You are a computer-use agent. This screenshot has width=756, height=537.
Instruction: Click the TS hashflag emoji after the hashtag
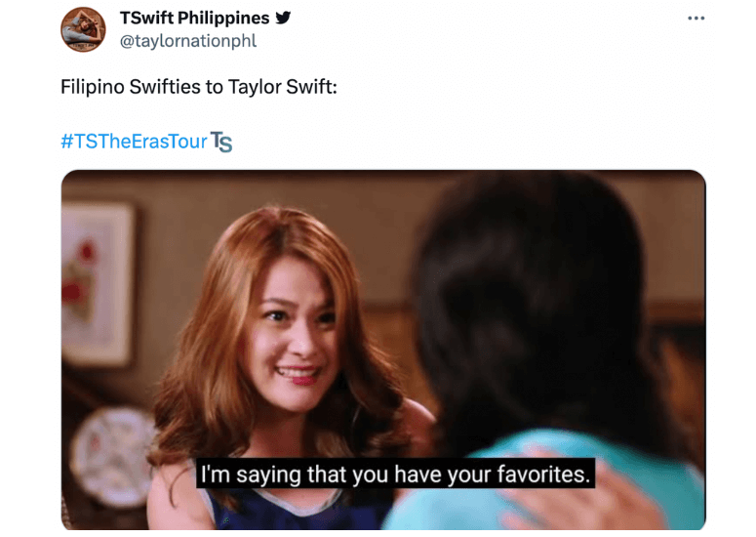pos(221,142)
